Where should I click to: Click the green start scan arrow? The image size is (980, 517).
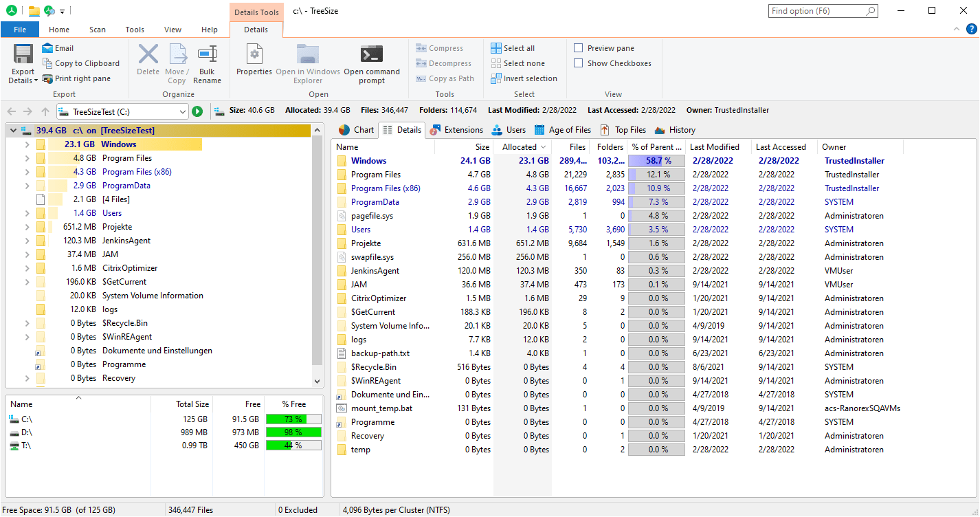tap(197, 111)
